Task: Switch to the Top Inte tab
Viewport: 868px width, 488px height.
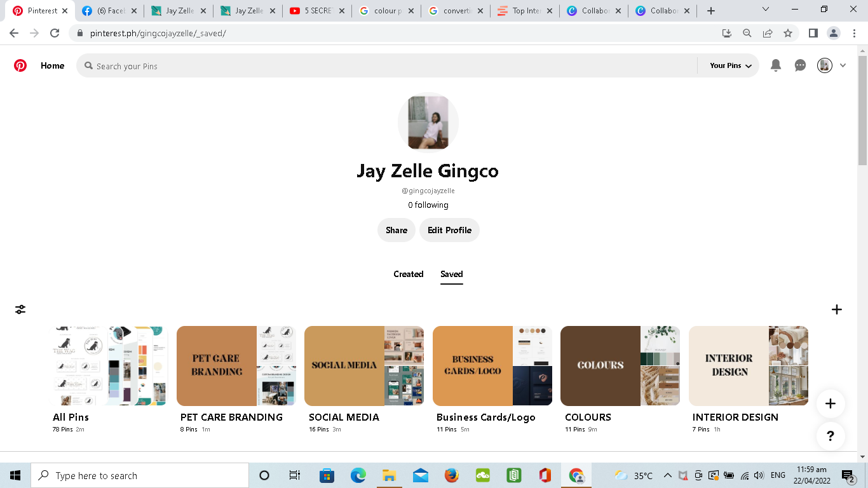Action: [526, 11]
